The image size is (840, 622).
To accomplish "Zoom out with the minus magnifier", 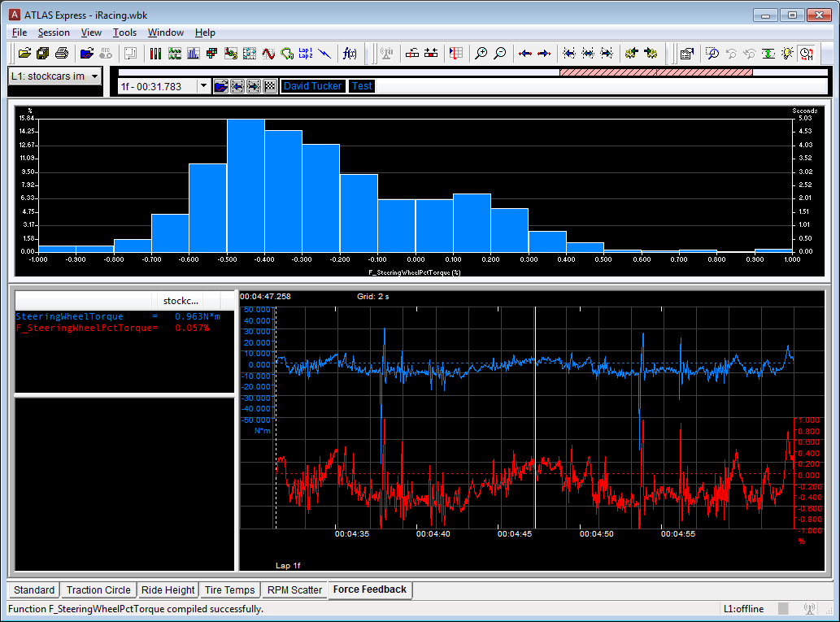I will (x=500, y=53).
